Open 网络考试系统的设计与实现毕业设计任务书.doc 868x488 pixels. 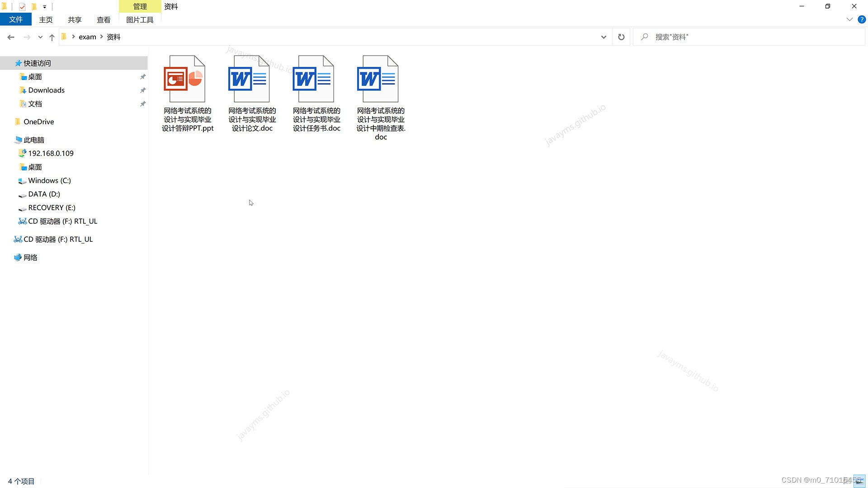[x=316, y=77]
